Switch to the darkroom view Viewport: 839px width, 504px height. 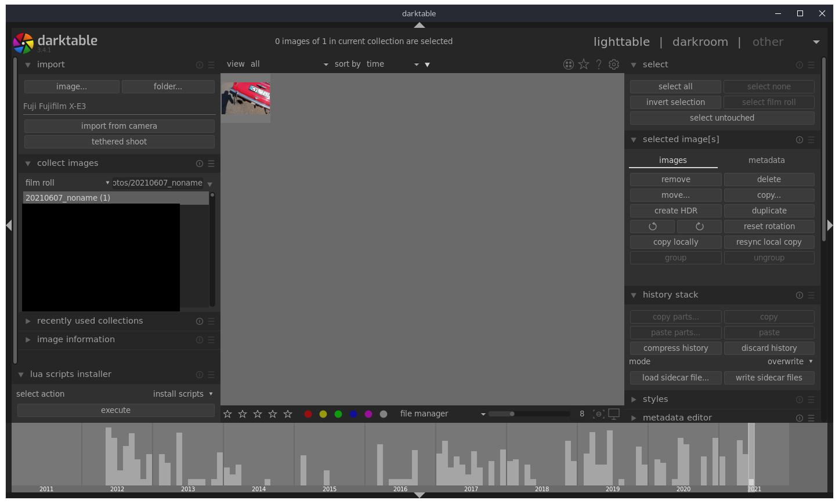700,41
